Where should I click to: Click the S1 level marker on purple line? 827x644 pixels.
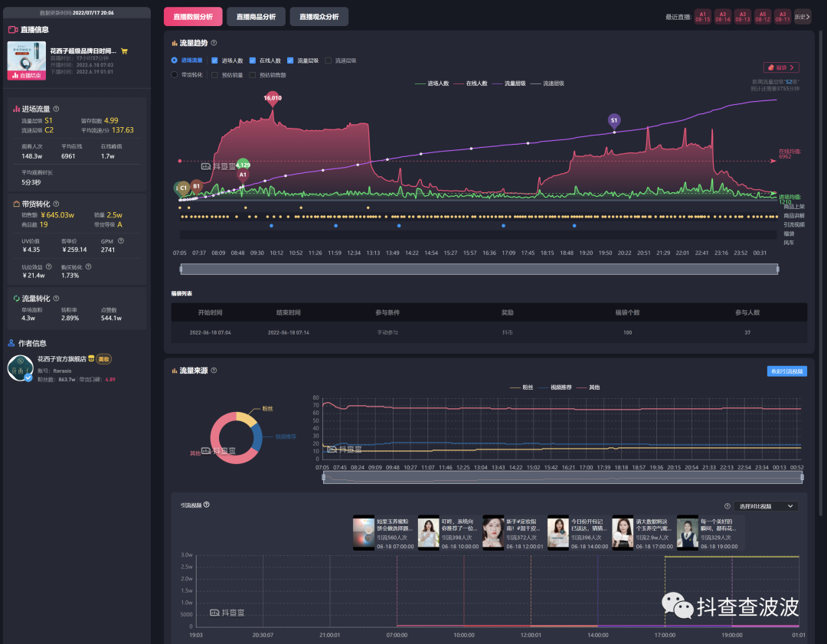click(x=614, y=121)
